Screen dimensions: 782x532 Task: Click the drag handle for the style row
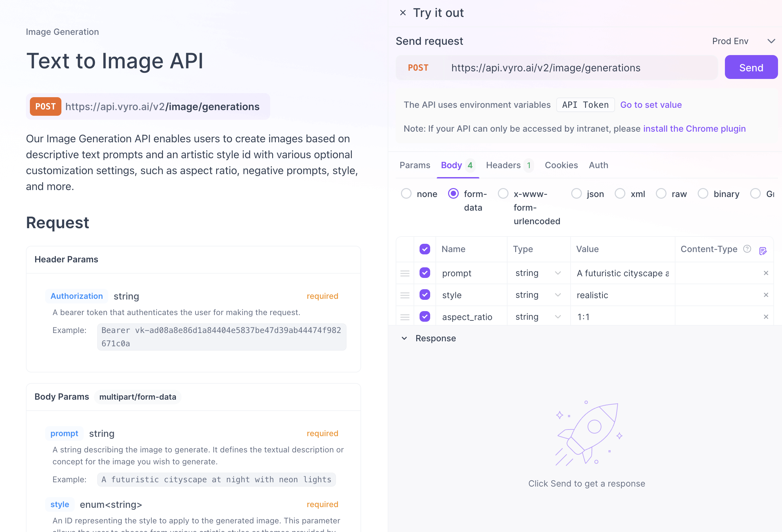(405, 295)
